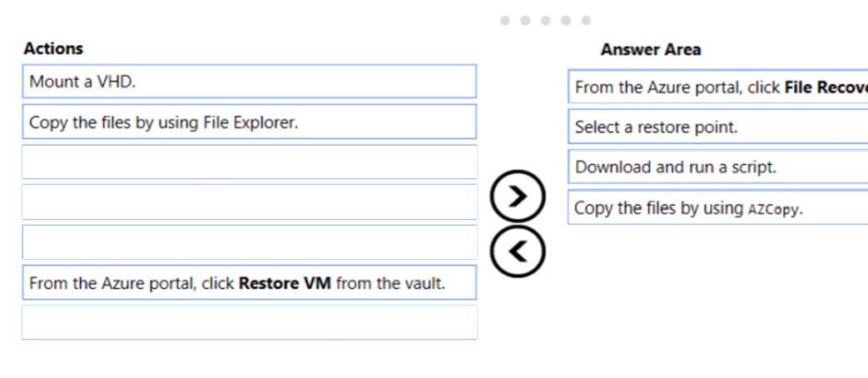Select the fourth pagination dot
This screenshot has height=378, width=868.
pyautogui.click(x=566, y=21)
